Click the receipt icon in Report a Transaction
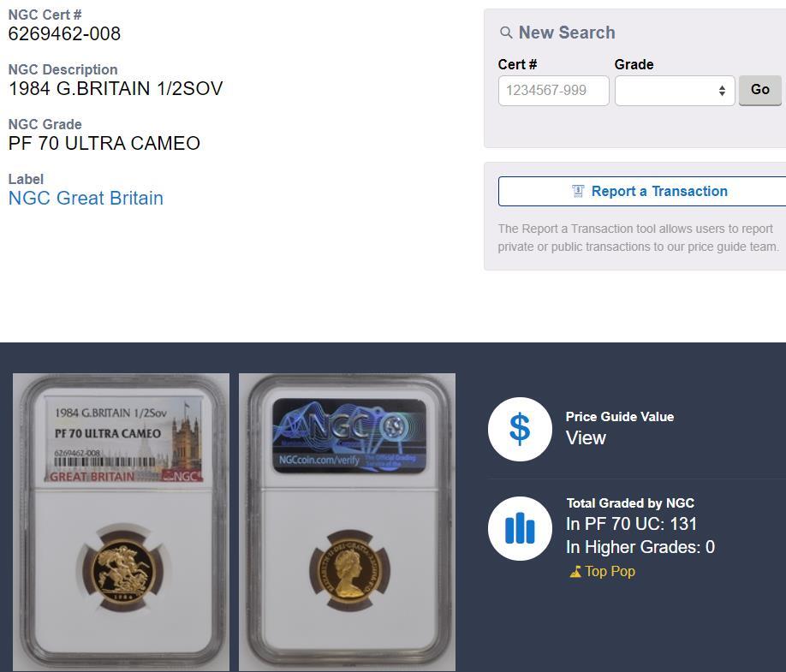 pos(578,191)
